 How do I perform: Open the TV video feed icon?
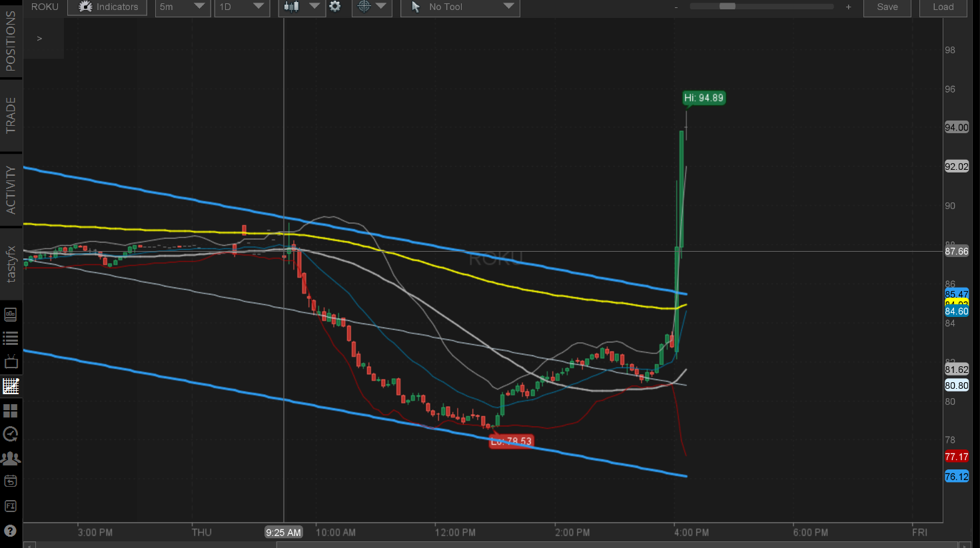[11, 362]
